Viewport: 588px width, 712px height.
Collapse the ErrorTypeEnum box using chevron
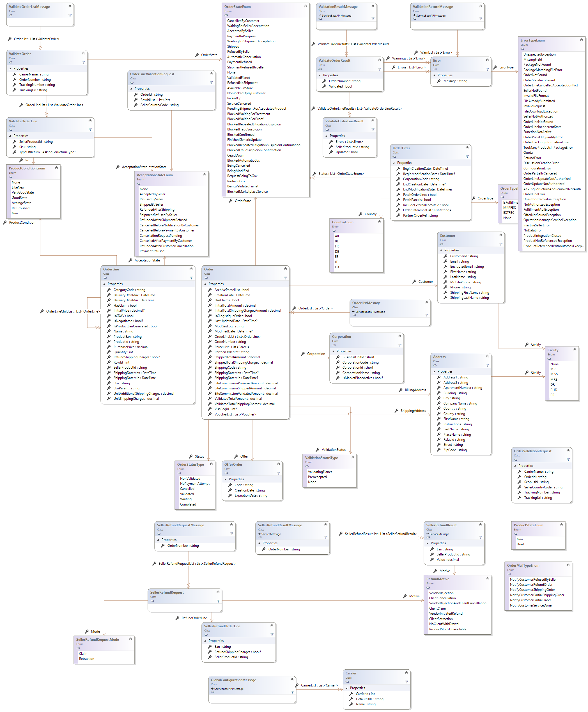coord(582,40)
